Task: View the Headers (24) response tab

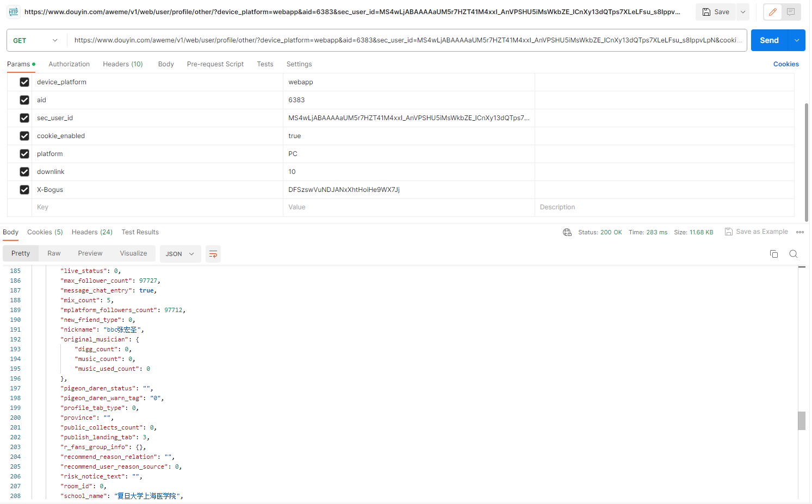Action: (x=92, y=232)
